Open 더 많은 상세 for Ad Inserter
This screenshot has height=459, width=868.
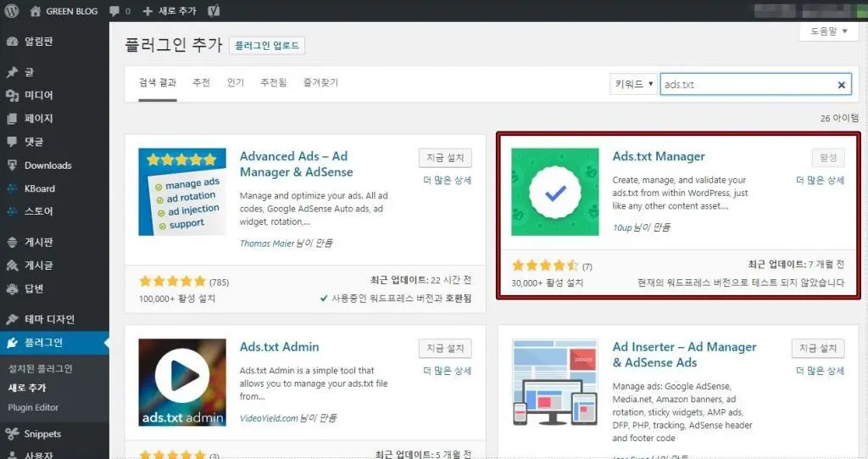(x=821, y=371)
